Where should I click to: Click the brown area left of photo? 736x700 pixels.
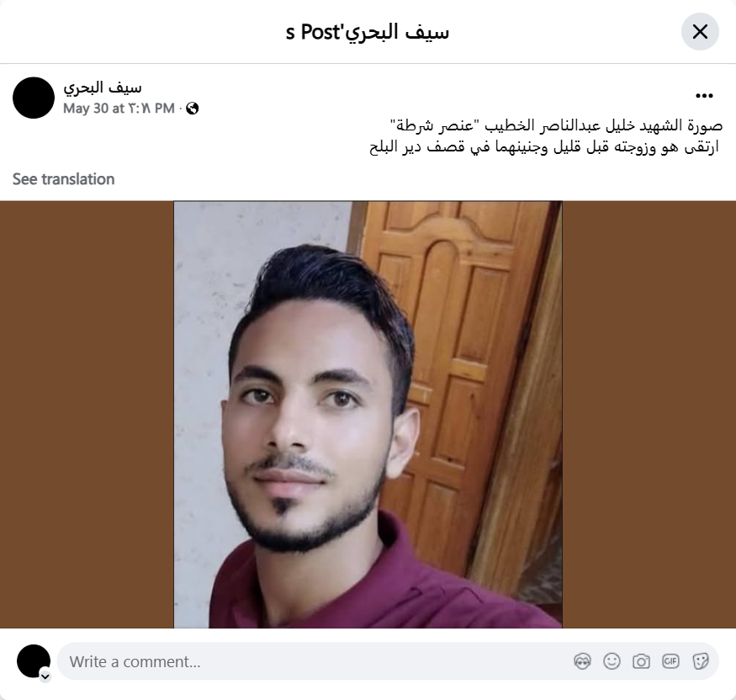(87, 415)
